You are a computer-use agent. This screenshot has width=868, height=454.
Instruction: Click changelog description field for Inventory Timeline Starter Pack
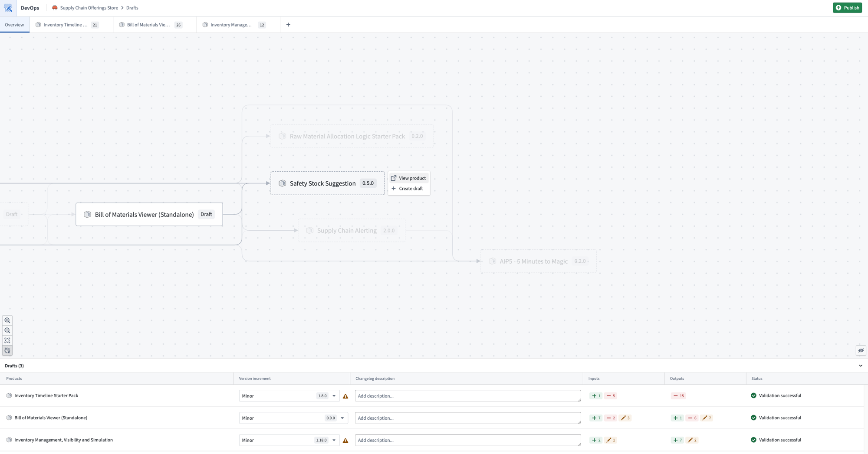click(468, 396)
